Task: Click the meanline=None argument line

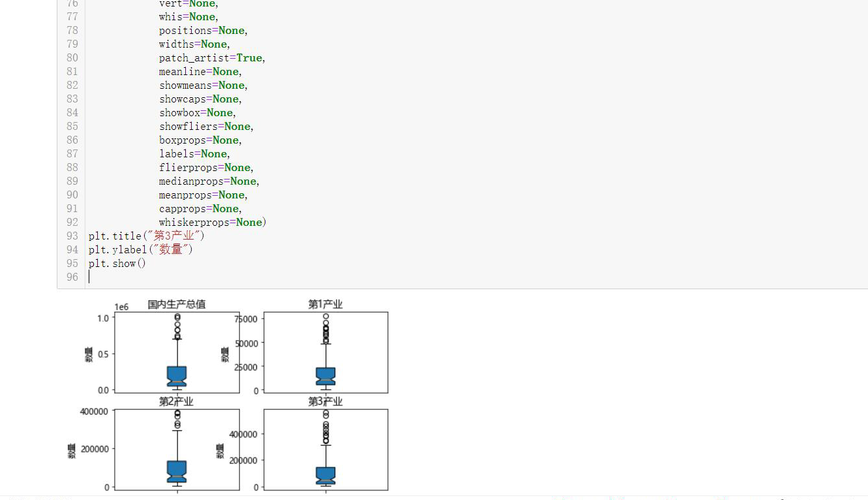Action: click(x=200, y=72)
